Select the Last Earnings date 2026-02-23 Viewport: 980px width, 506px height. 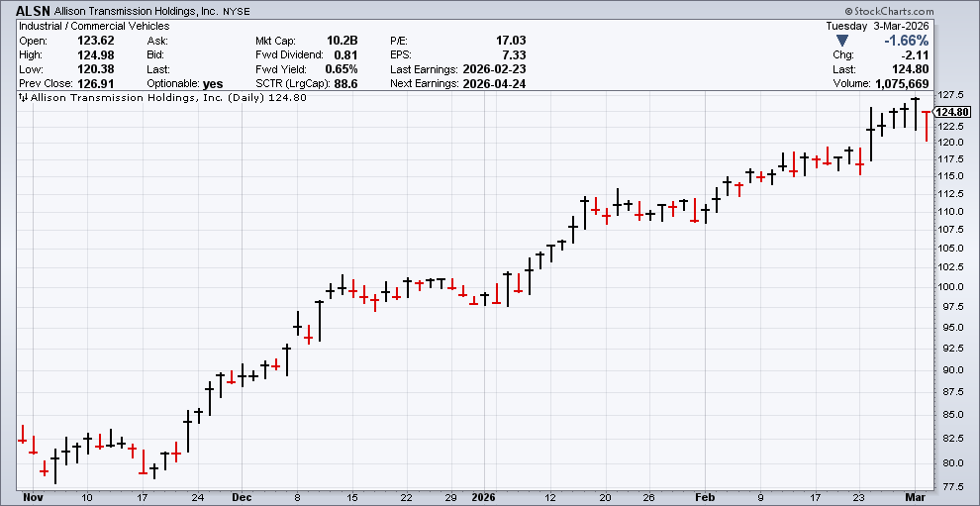coord(497,69)
